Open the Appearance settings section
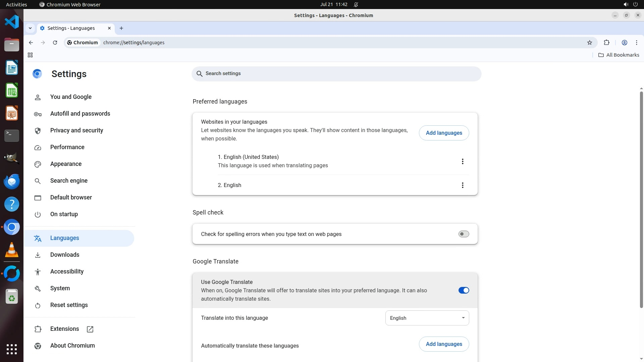This screenshot has width=644, height=362. tap(66, 164)
